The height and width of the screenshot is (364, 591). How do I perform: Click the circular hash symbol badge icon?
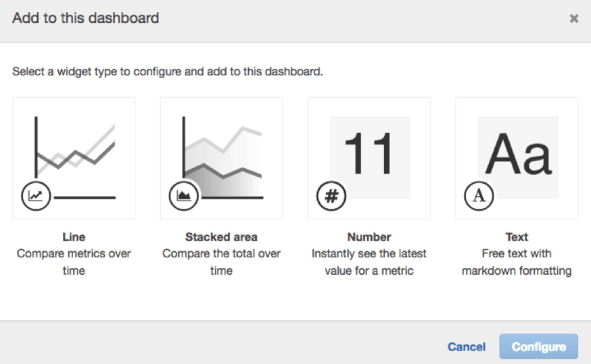point(331,196)
